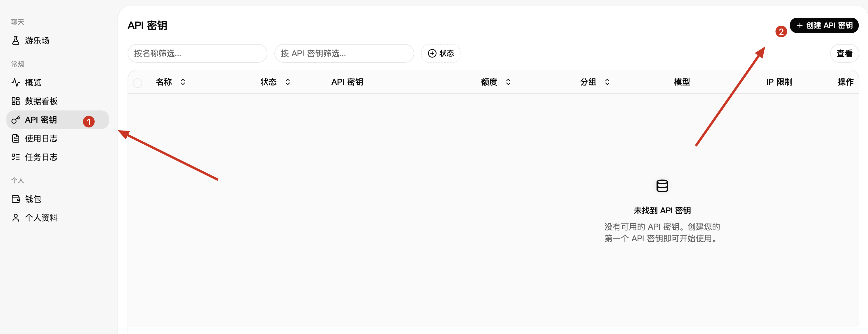This screenshot has height=334, width=868.
Task: Sort by 状态 column arrows
Action: point(287,82)
